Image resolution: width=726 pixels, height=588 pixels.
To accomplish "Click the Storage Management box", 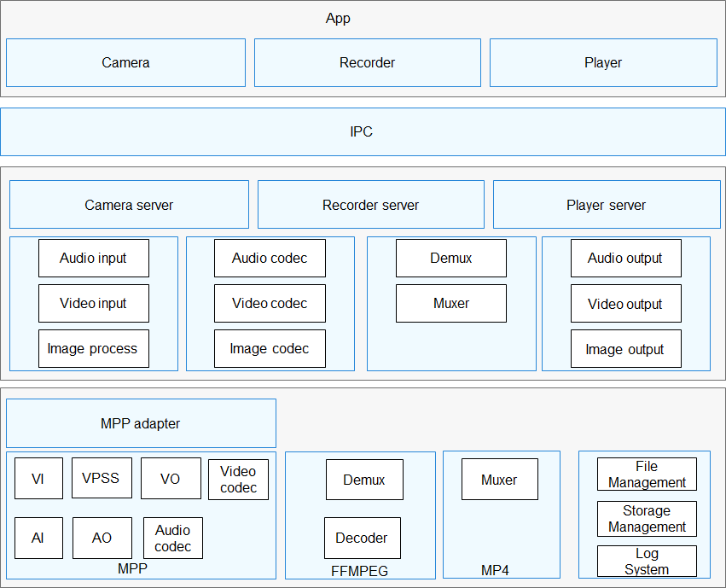I will pyautogui.click(x=647, y=519).
